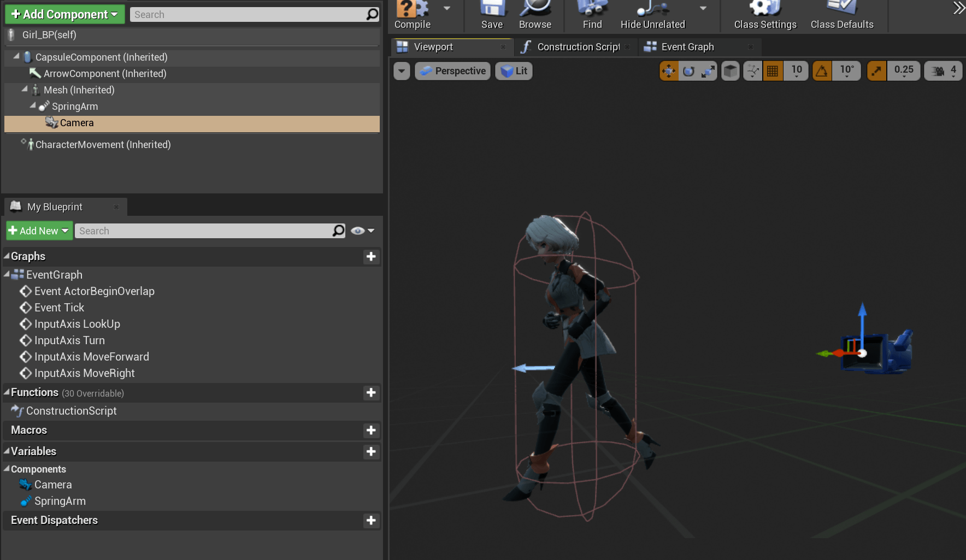Click the Compile blueprint icon
Image resolution: width=966 pixels, height=560 pixels.
412,9
